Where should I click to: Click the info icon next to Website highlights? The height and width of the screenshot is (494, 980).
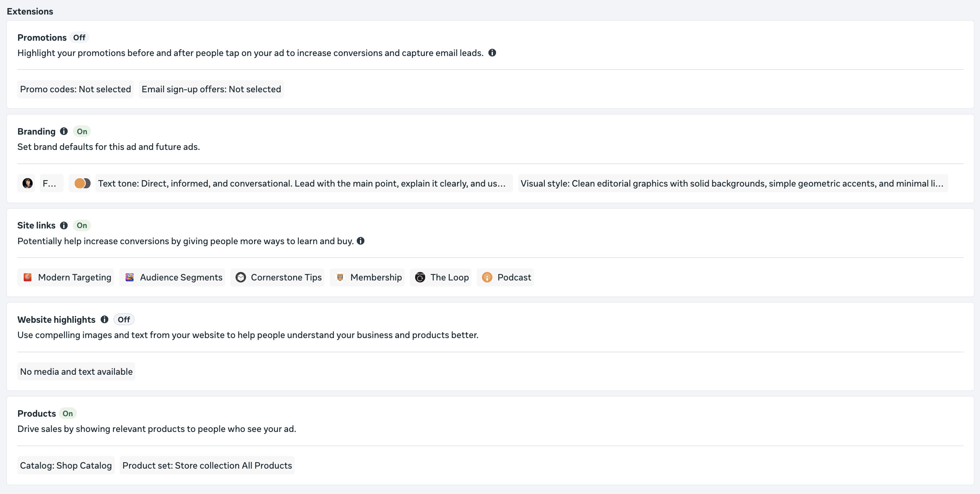point(105,320)
